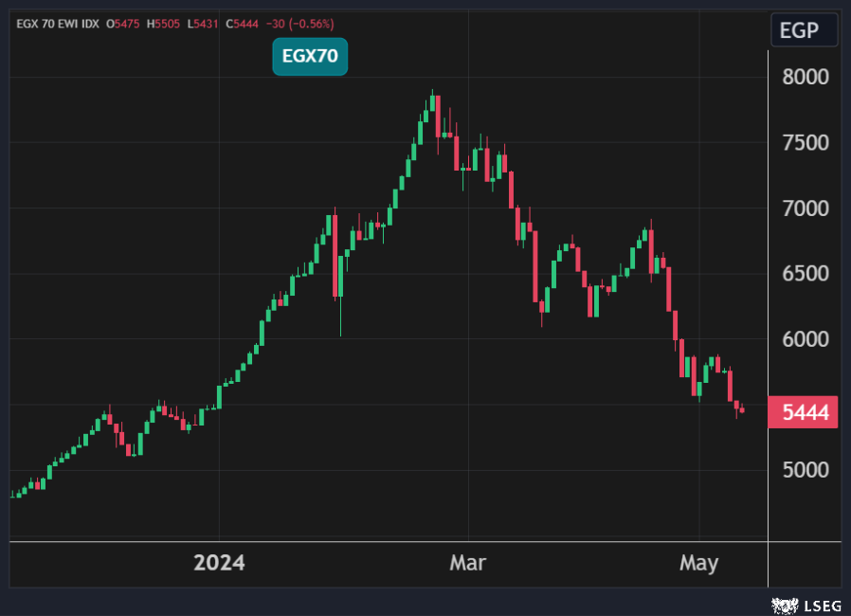Click the LSEG logo icon
Image resolution: width=851 pixels, height=616 pixels.
click(786, 603)
